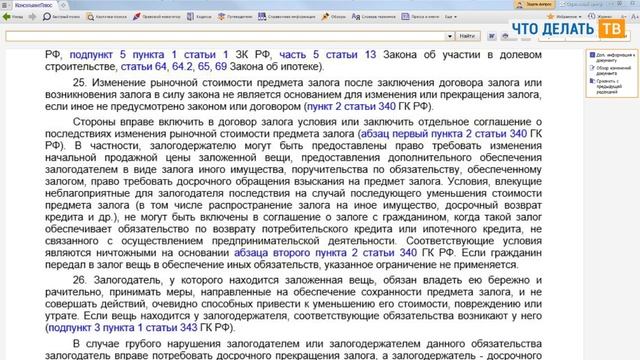Open the article 65 link

[203, 66]
